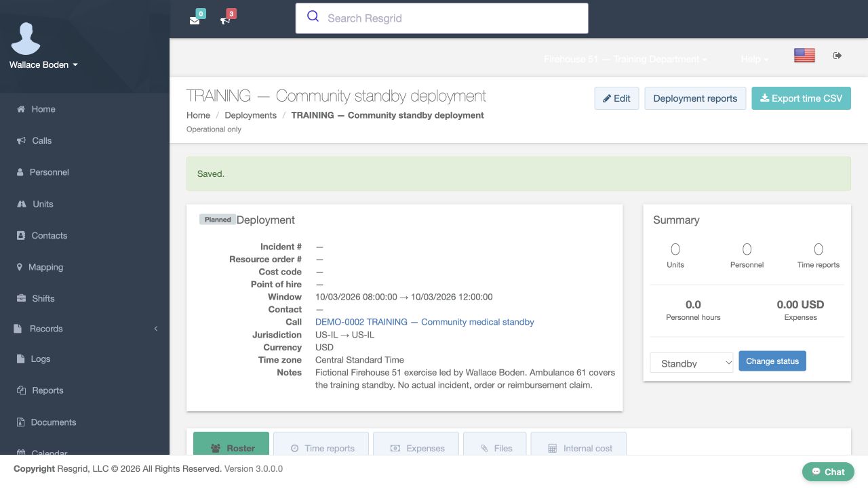Screen dimensions: 868x488
Task: Click the Change status button
Action: tap(772, 361)
